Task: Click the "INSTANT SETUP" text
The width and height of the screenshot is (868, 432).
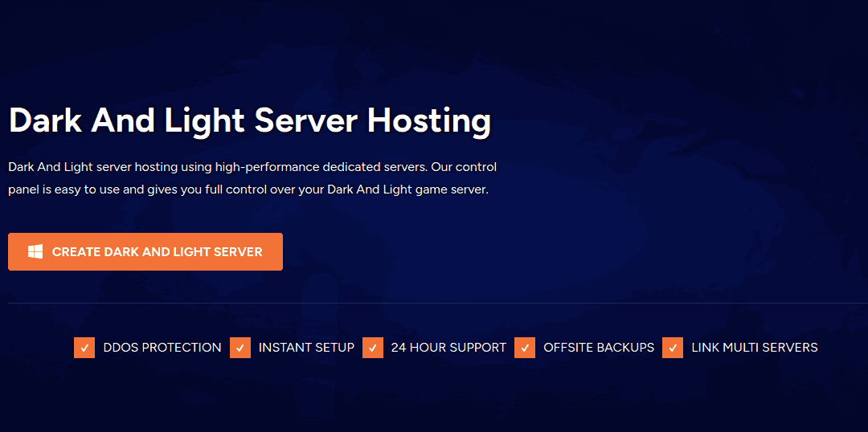Action: [307, 348]
